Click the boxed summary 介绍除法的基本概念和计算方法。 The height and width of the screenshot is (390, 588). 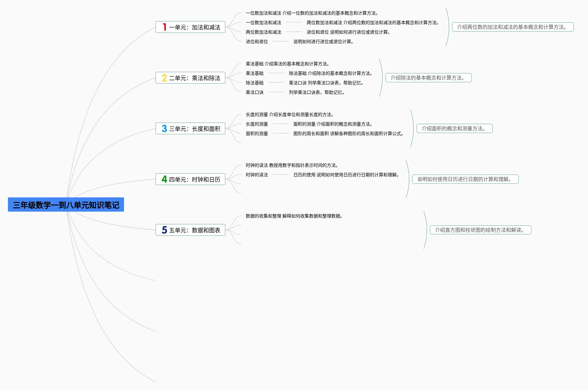[x=428, y=78]
